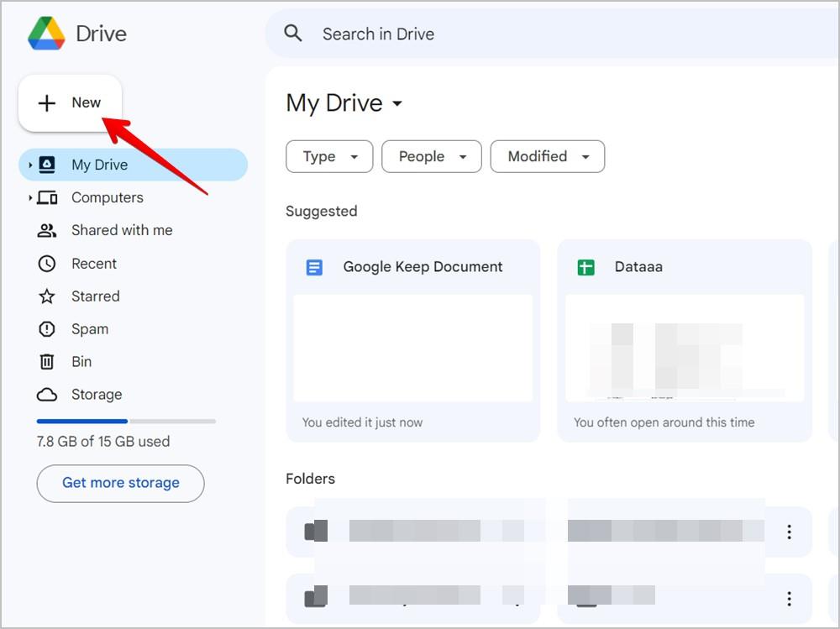Image resolution: width=840 pixels, height=629 pixels.
Task: Click You often open around this time text
Action: [664, 422]
